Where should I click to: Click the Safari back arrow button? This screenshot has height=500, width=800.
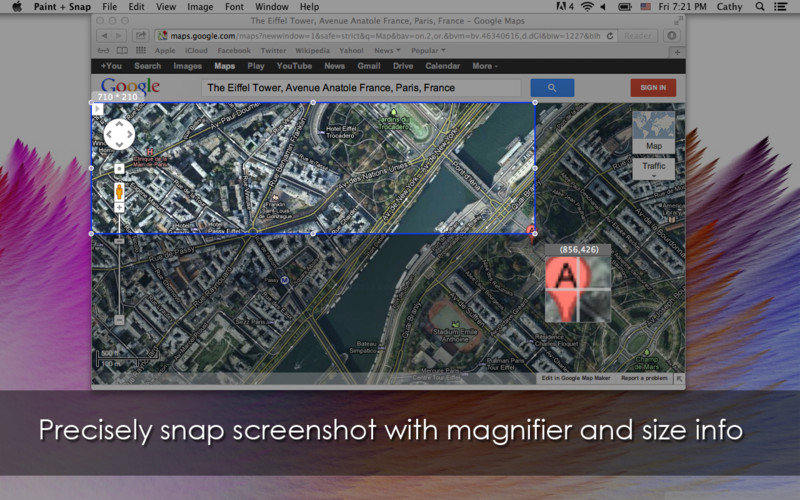105,36
